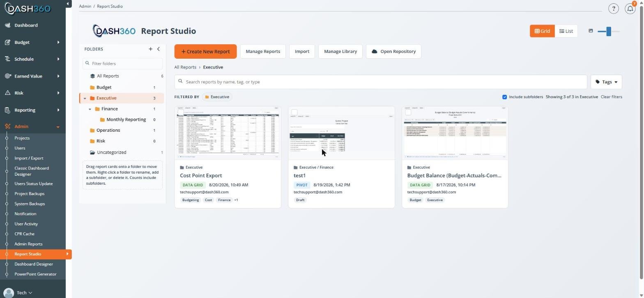
Task: Click the All Reports stack icon
Action: (x=92, y=76)
